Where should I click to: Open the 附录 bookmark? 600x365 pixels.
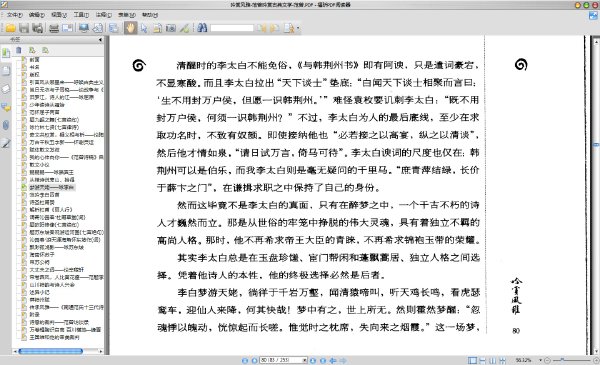click(34, 314)
